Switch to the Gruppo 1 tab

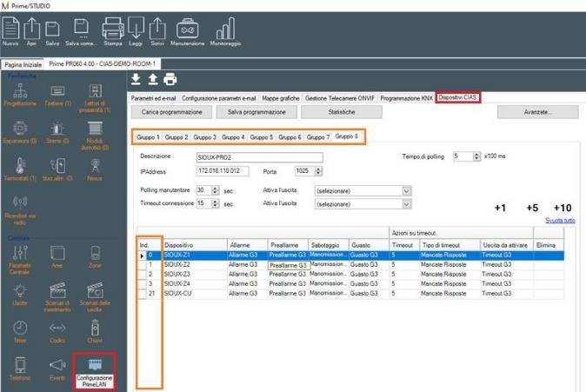point(148,137)
